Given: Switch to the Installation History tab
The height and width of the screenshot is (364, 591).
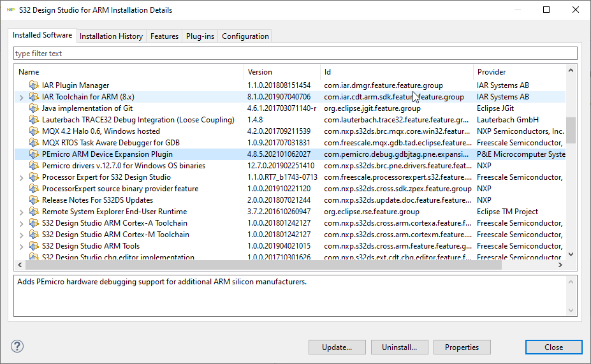Looking at the screenshot, I should pos(111,36).
